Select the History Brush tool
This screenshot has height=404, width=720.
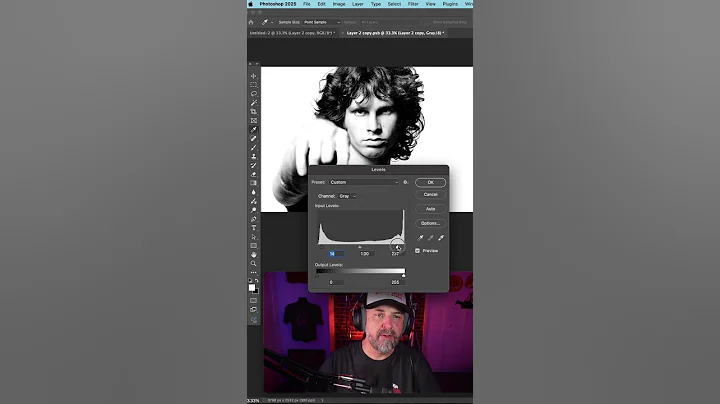tap(253, 165)
